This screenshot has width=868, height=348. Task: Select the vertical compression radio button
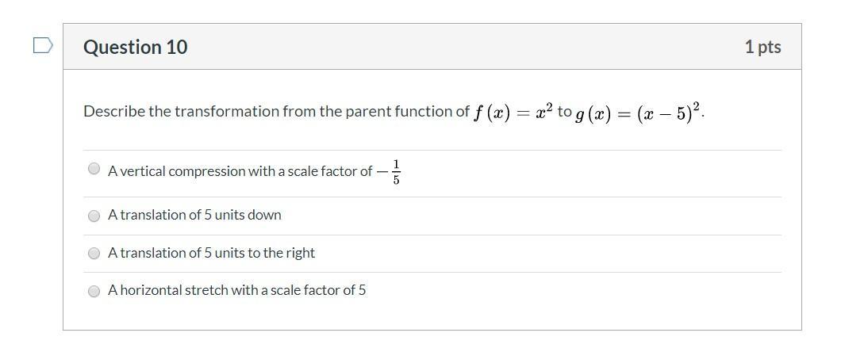click(94, 169)
